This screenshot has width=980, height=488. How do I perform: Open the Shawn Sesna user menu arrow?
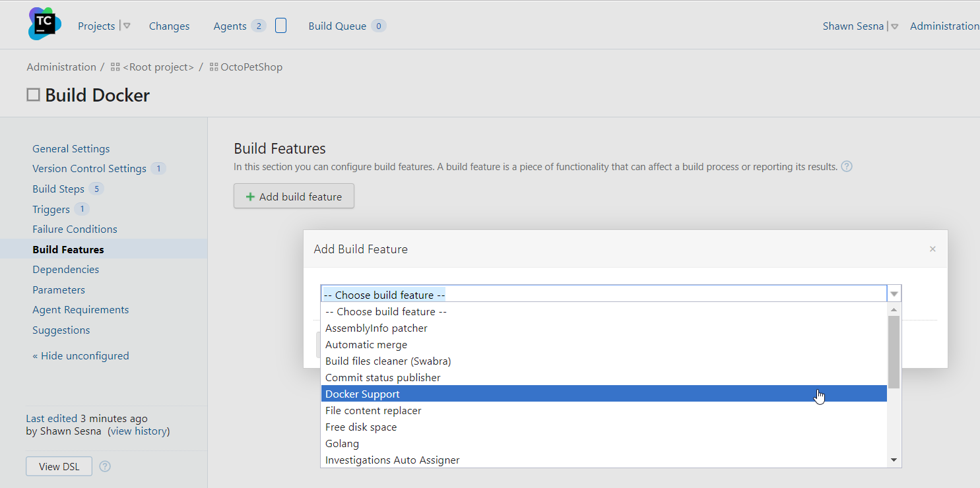coord(894,27)
